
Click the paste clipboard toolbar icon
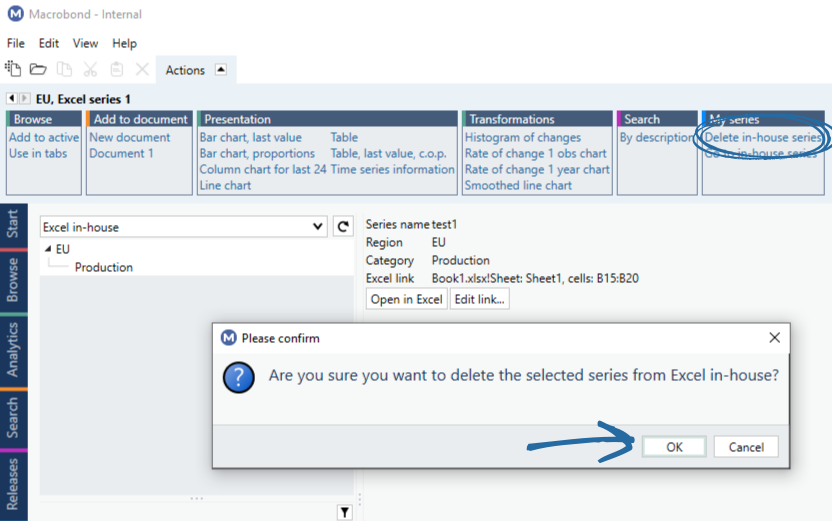[x=117, y=69]
